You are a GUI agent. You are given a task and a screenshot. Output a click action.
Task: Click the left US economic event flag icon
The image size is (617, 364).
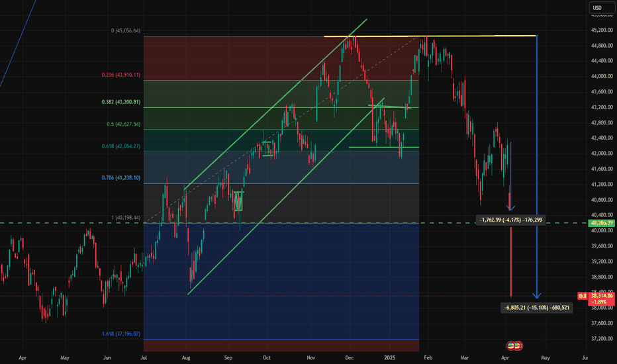tap(511, 346)
